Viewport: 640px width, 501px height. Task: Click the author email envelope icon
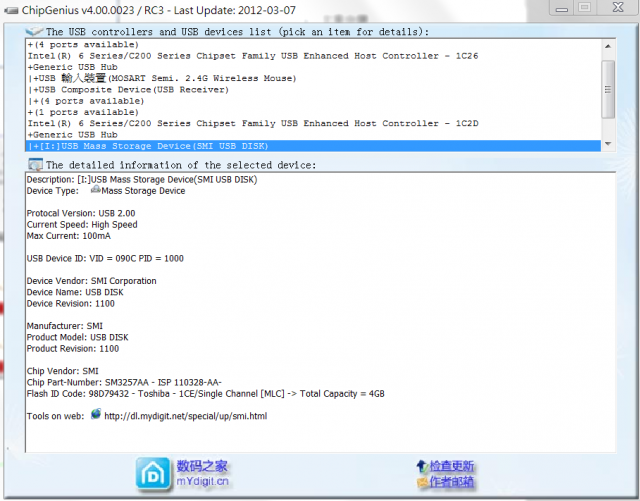422,482
